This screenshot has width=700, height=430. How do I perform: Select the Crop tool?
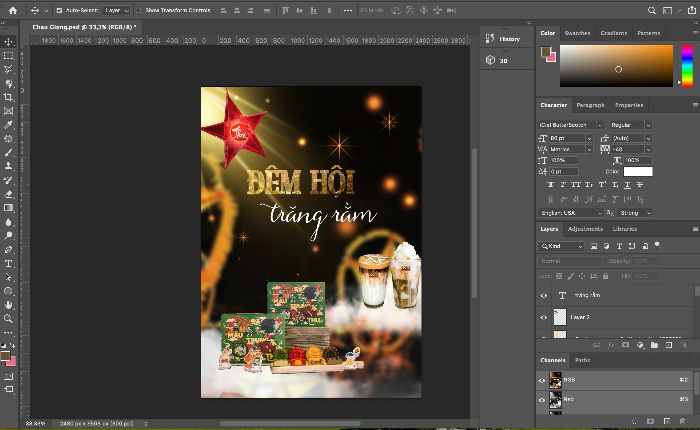(8, 97)
